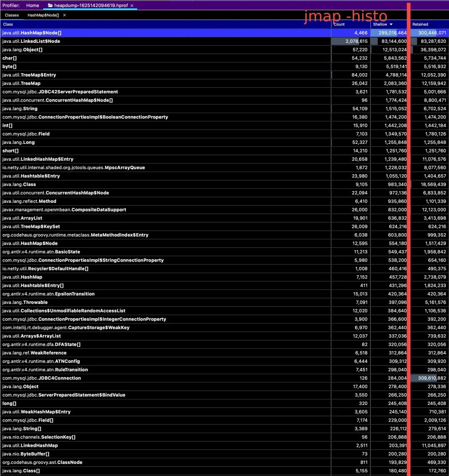Switch to the Classes tab
Viewport: 449px width, 476px height.
tap(12, 15)
